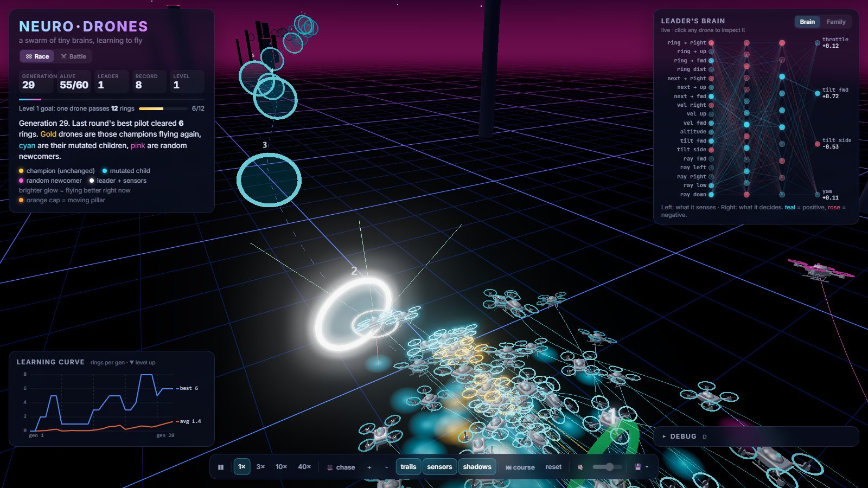Image resolution: width=868 pixels, height=488 pixels.
Task: Click the 'ray down' input node
Action: (x=711, y=195)
